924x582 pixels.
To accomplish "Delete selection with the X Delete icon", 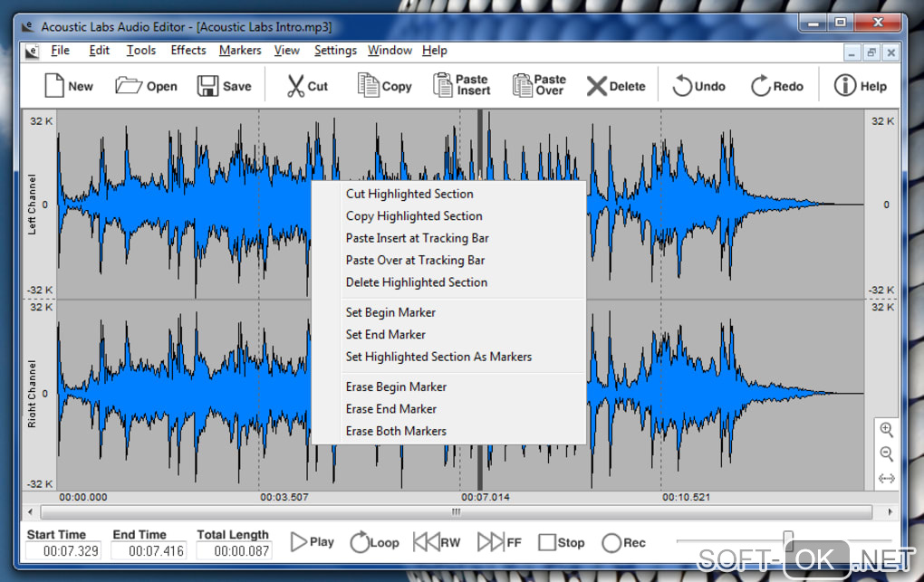I will coord(596,86).
